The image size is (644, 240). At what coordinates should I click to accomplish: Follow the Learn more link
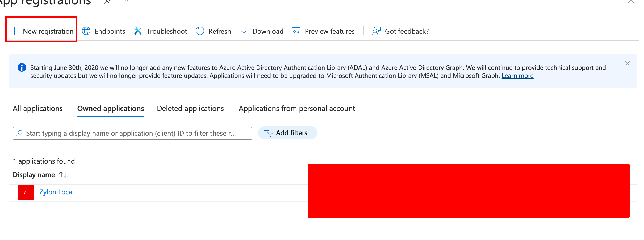(517, 76)
